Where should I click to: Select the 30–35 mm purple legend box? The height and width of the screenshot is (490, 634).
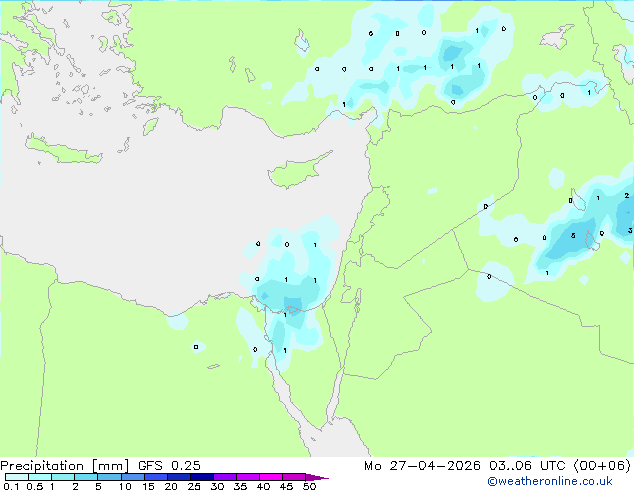[224, 477]
